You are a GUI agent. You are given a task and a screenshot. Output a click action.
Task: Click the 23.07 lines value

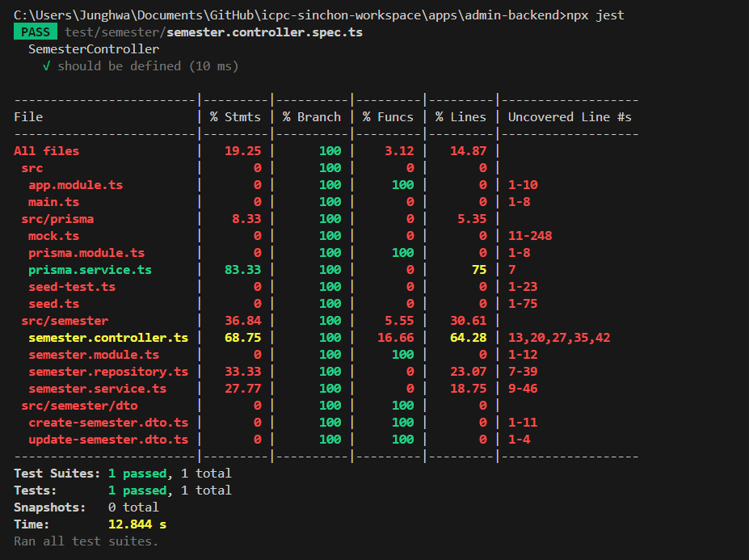point(468,372)
